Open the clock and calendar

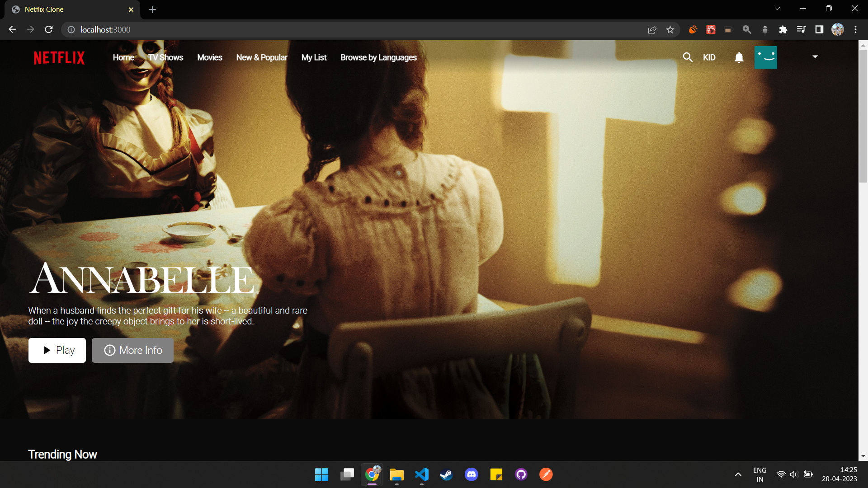pyautogui.click(x=840, y=474)
